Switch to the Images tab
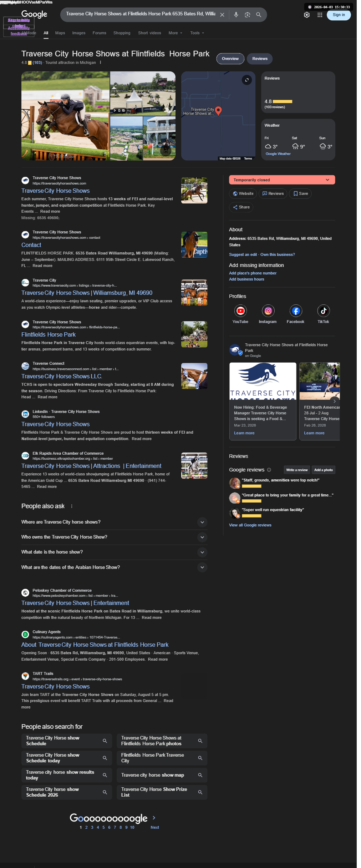Screen dimensions: 361x868 click(x=79, y=33)
